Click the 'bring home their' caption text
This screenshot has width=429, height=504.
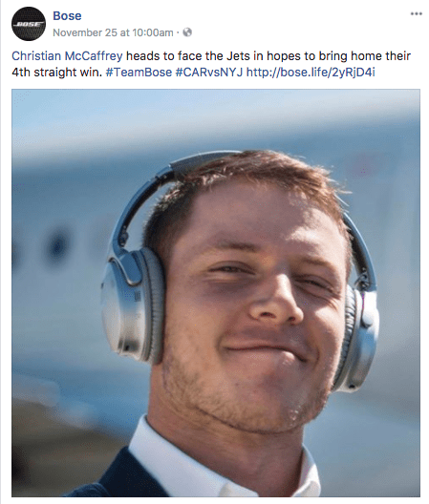(x=365, y=56)
